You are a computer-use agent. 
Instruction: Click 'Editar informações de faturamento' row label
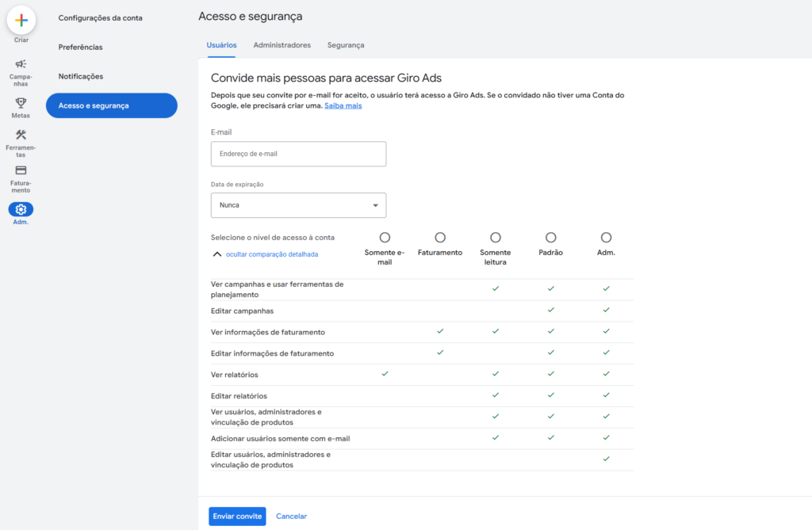[273, 353]
